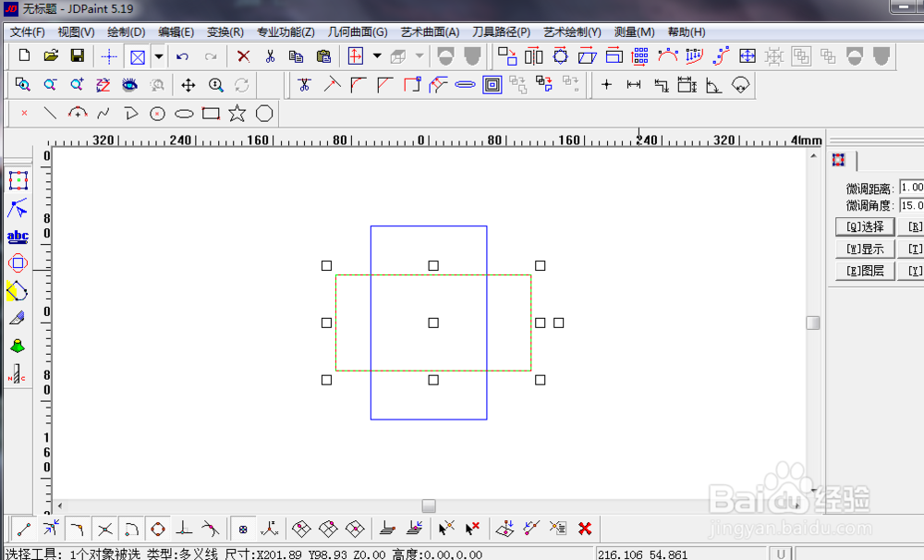Click the canvas scroll-up arrow
924x560 pixels.
(813, 156)
